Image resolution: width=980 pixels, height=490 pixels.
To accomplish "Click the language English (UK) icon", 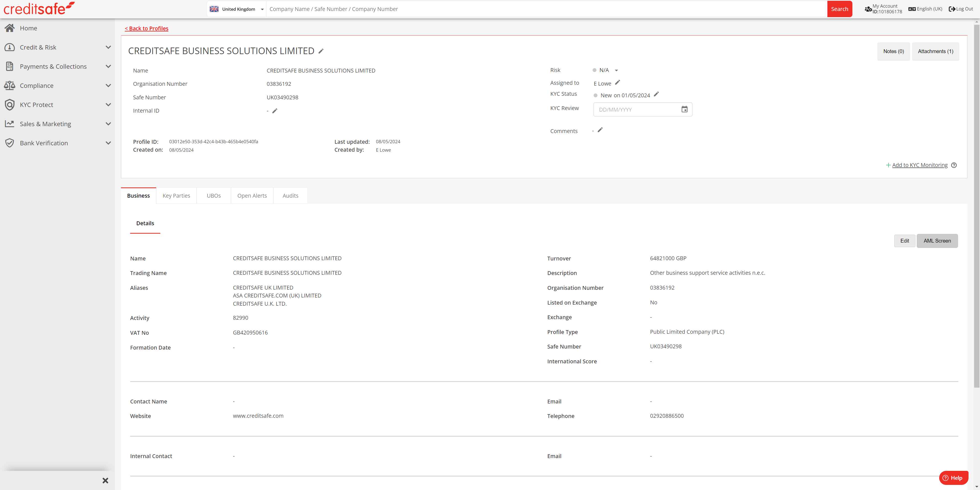I will click(x=912, y=9).
